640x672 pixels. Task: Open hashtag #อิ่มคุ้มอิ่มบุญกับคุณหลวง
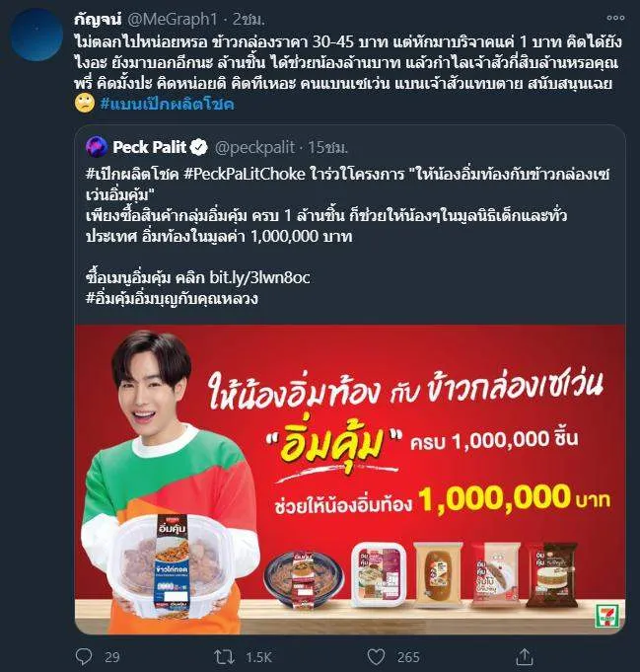(x=173, y=298)
